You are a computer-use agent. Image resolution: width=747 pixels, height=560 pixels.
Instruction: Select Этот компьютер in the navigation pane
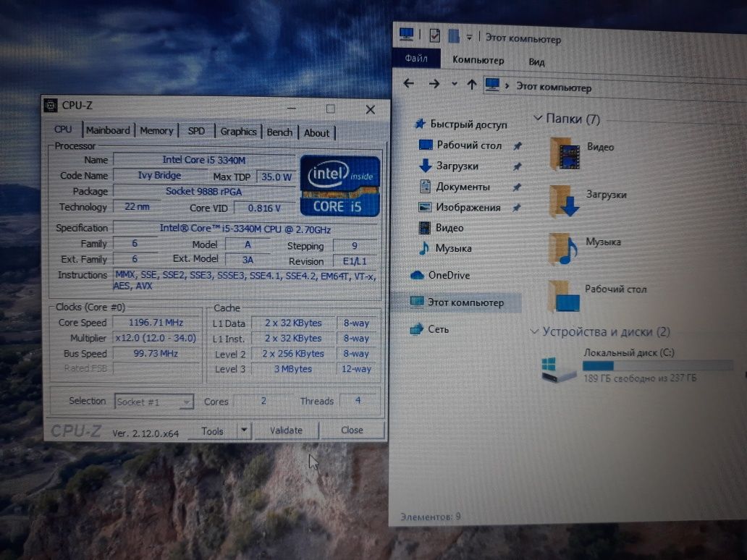tap(457, 302)
